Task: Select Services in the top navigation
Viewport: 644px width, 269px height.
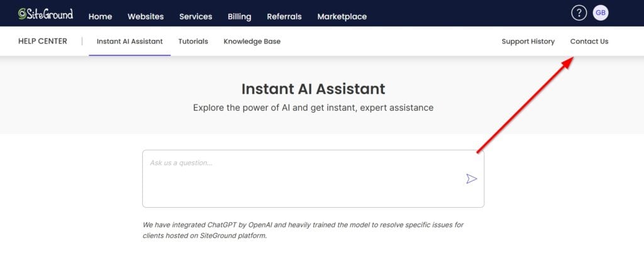Action: click(x=196, y=16)
